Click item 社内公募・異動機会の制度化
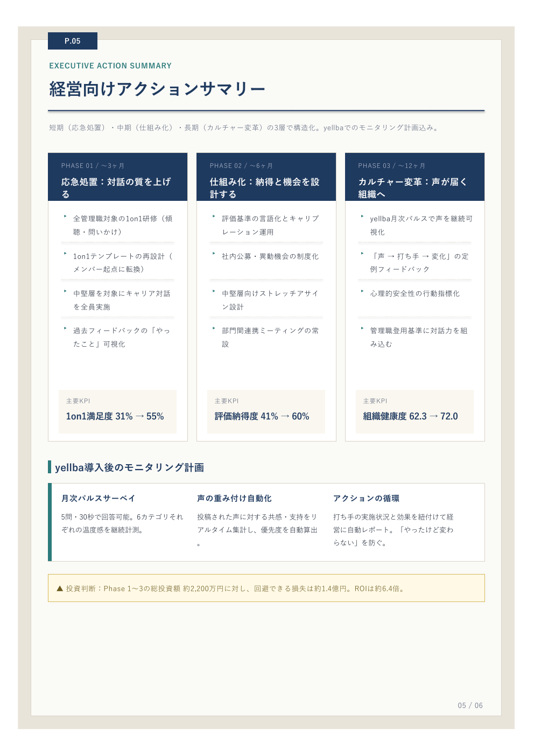534x756 pixels. [270, 256]
